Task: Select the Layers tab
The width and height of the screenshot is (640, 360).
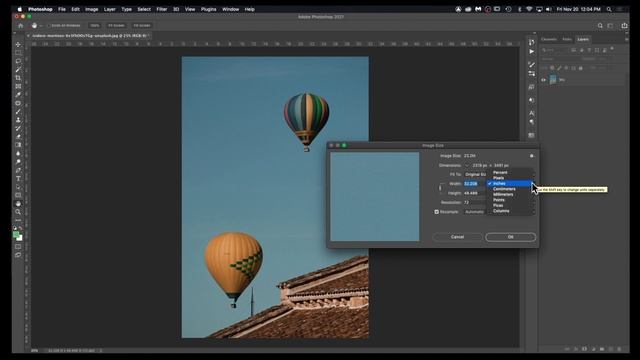Action: 582,39
